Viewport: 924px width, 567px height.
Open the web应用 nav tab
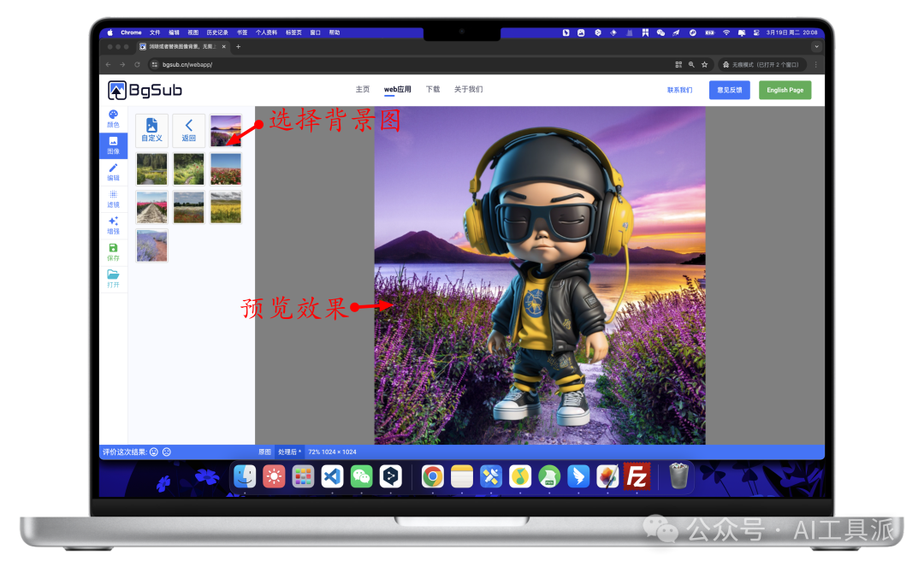(x=398, y=90)
